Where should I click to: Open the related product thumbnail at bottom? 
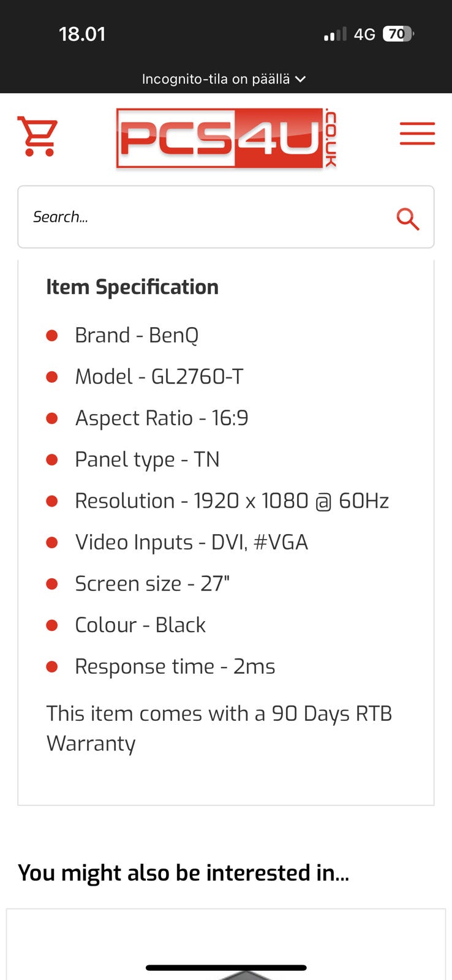click(x=226, y=956)
